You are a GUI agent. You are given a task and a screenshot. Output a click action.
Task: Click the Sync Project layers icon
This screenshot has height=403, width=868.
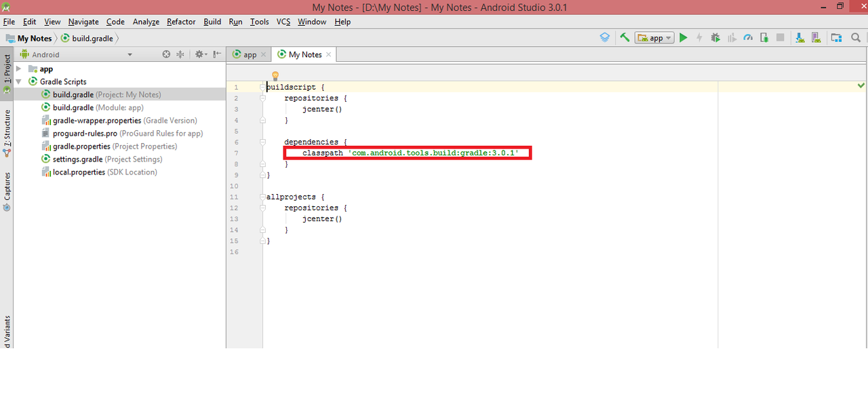[605, 38]
